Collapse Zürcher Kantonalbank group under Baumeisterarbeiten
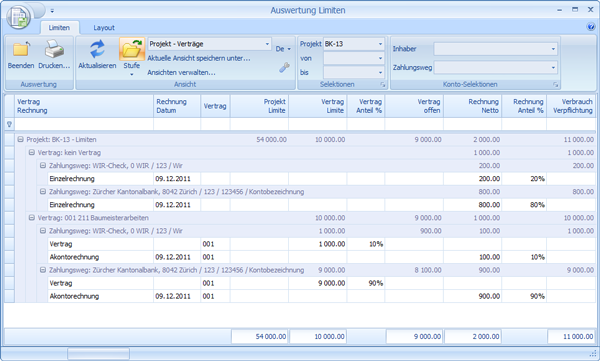The image size is (600, 361). pyautogui.click(x=43, y=270)
